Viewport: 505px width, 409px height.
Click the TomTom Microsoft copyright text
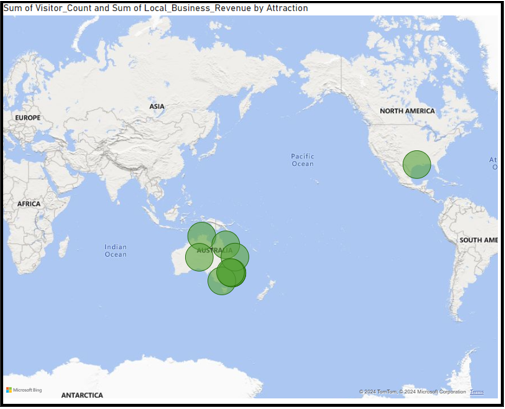coord(412,392)
